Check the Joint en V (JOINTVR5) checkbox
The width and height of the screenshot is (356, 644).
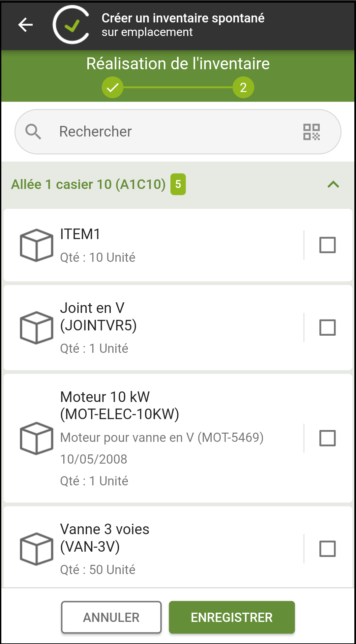coord(328,327)
